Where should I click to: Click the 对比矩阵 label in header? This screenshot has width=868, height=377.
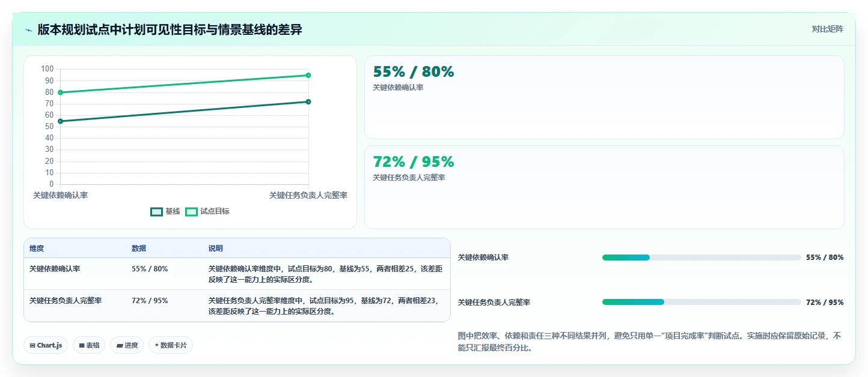tap(827, 29)
